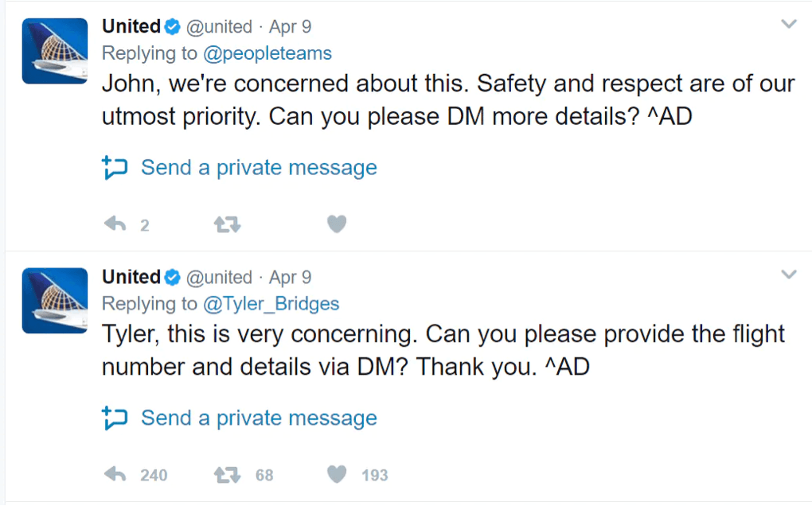Click the private message icon in second tweet
Screen dimensions: 812x506
coord(115,418)
